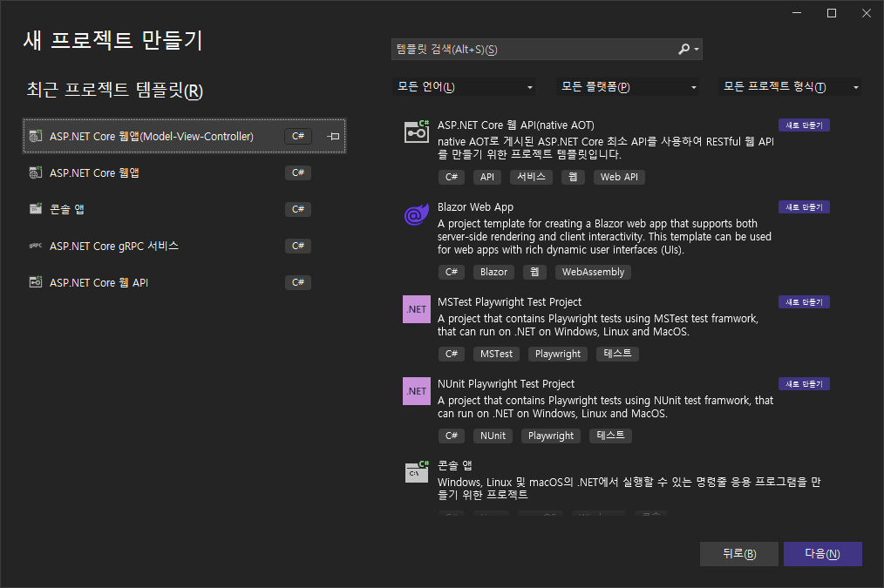Click the 테스트 tag in MSTest template

[617, 354]
